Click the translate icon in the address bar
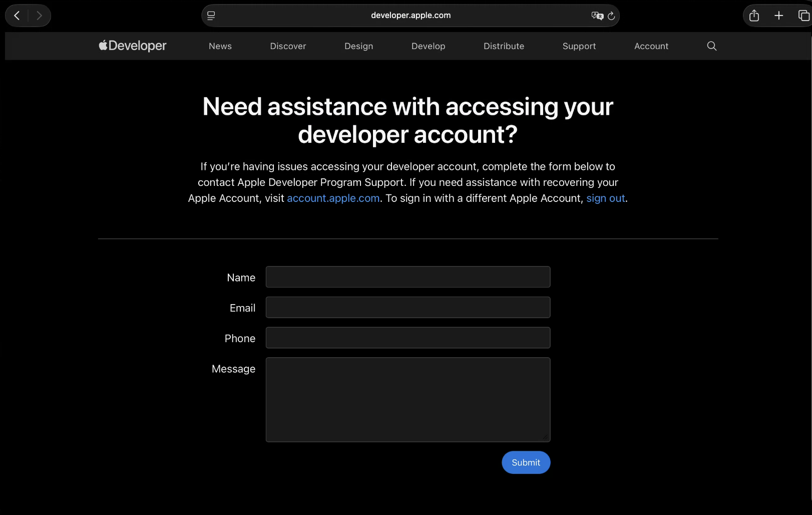This screenshot has height=515, width=812. [597, 16]
